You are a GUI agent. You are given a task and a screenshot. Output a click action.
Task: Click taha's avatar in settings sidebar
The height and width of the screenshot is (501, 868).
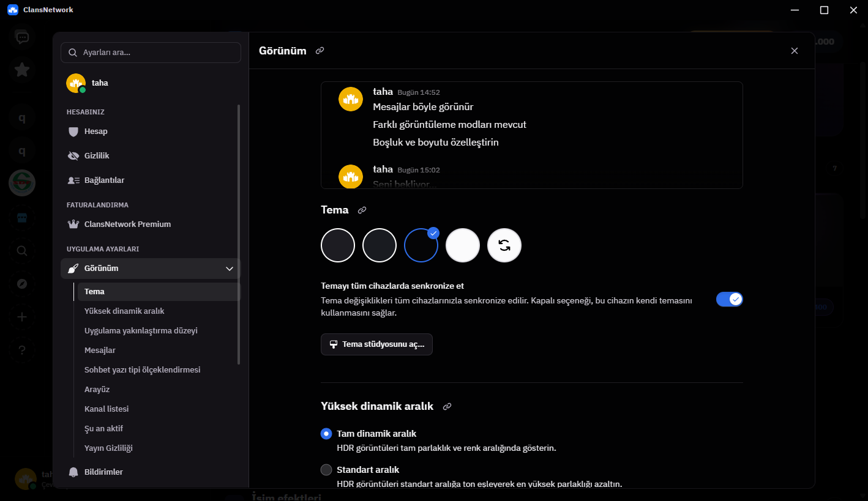tap(76, 83)
